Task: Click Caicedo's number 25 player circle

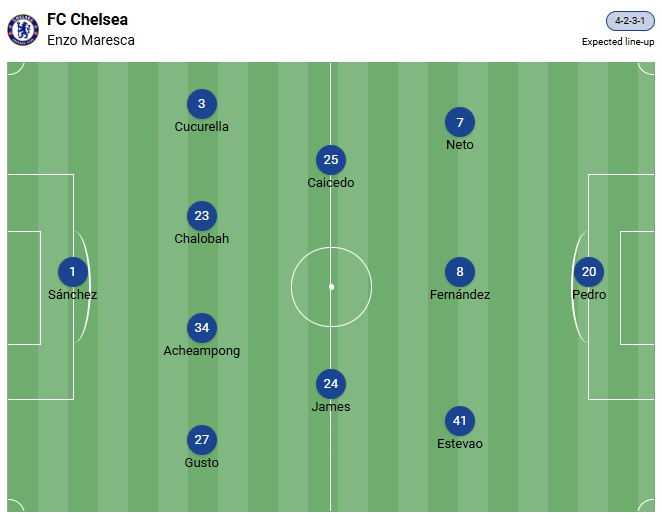Action: coord(331,160)
